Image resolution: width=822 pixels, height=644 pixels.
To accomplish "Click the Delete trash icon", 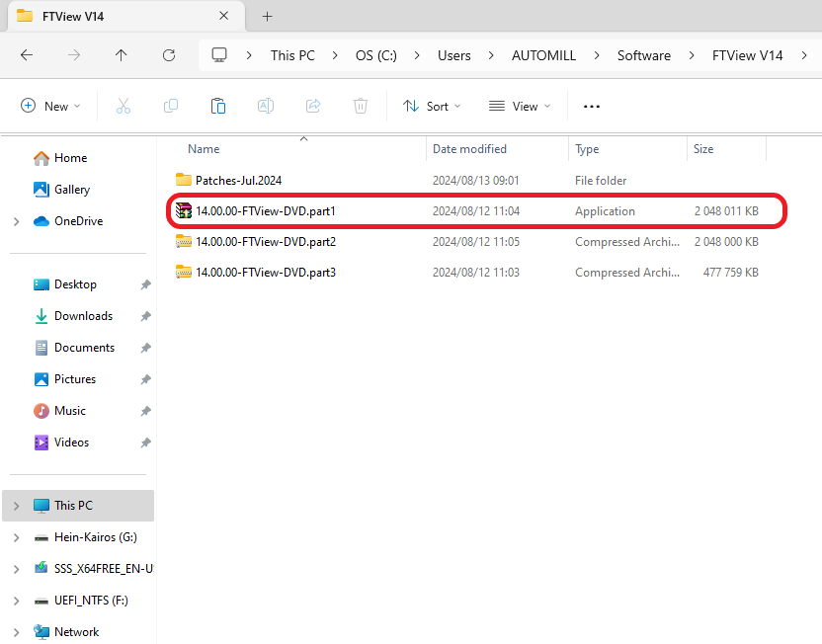I will point(361,107).
